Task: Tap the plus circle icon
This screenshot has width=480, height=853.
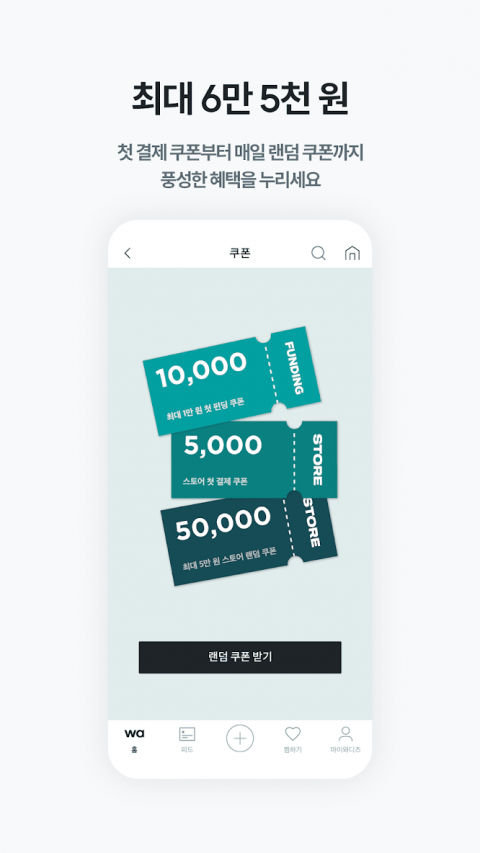Action: pos(240,739)
